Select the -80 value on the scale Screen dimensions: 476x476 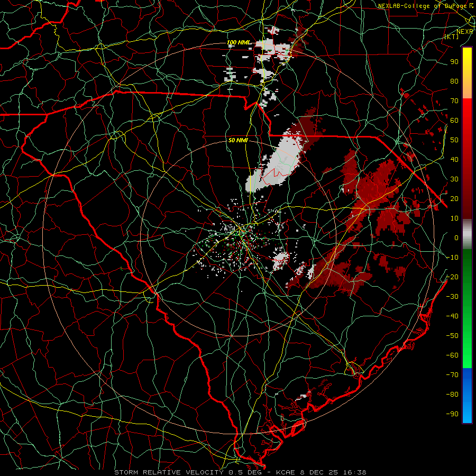tap(452, 395)
